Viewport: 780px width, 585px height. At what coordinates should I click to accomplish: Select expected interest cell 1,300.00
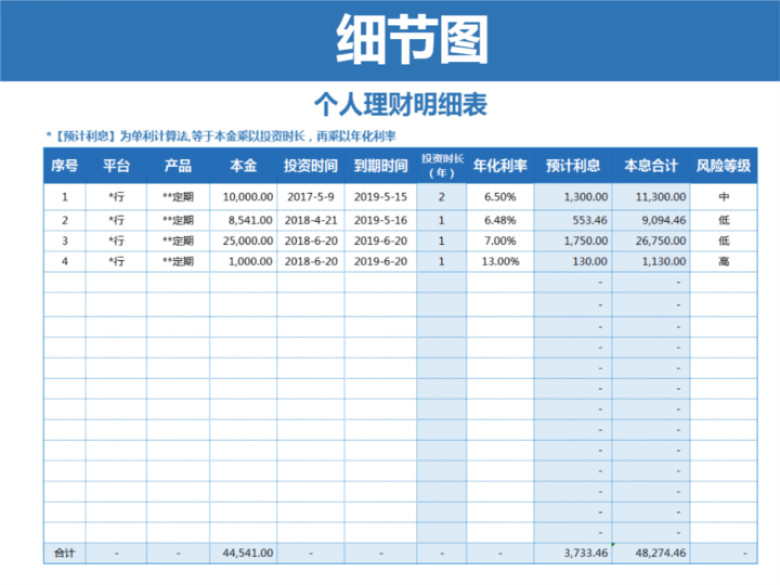pos(573,197)
